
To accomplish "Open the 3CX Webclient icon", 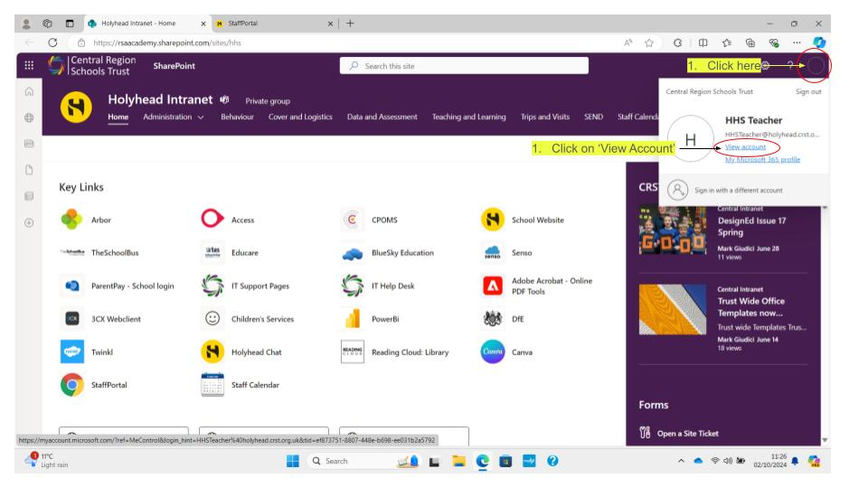I will tap(72, 319).
